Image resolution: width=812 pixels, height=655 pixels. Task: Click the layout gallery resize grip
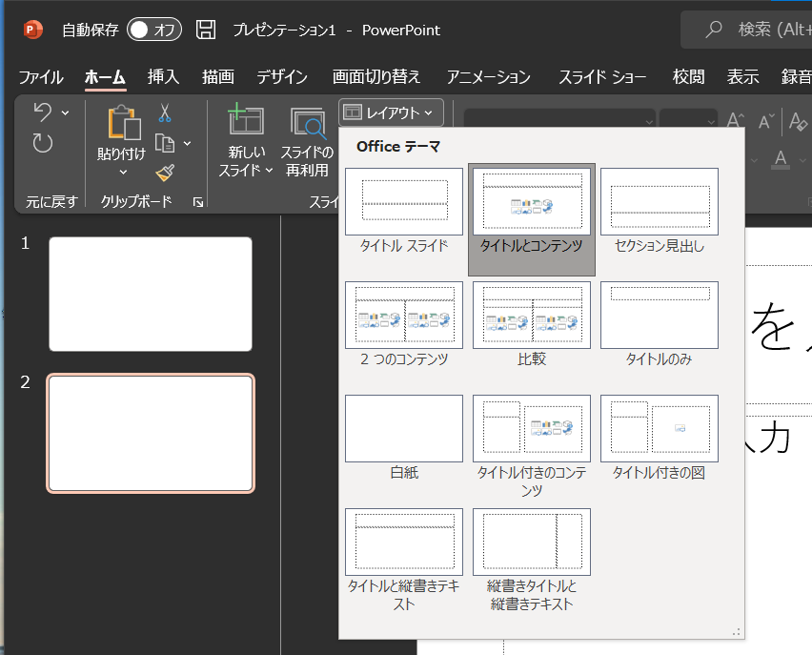(737, 632)
